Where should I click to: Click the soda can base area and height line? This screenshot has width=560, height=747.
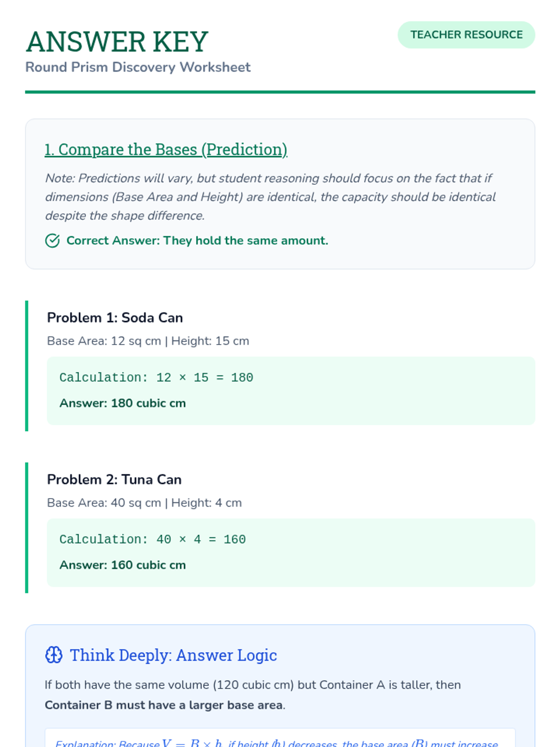pyautogui.click(x=148, y=341)
